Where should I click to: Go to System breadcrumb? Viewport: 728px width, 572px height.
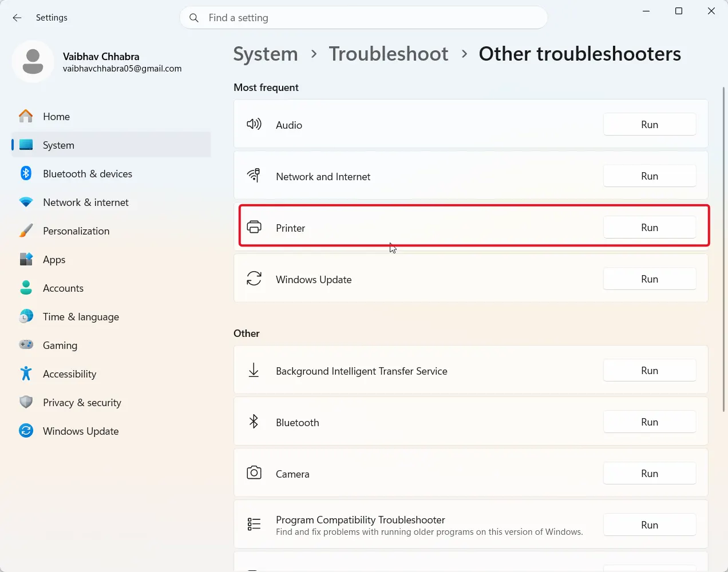(266, 54)
